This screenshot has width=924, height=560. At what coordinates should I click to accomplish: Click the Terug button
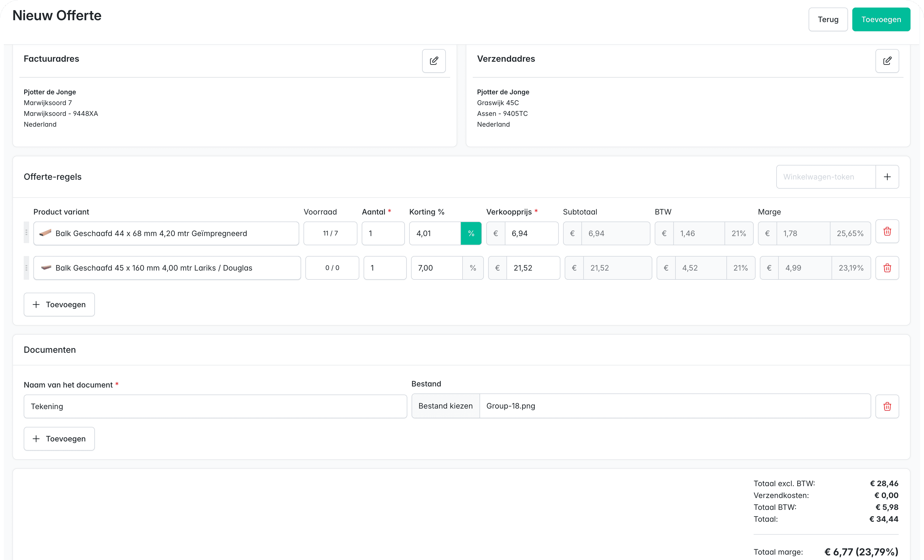(x=828, y=19)
